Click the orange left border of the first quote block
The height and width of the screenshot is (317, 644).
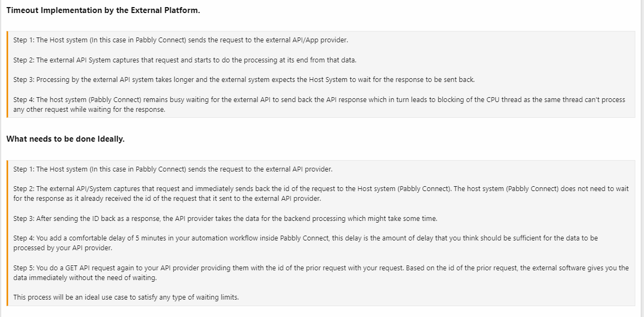pos(8,74)
